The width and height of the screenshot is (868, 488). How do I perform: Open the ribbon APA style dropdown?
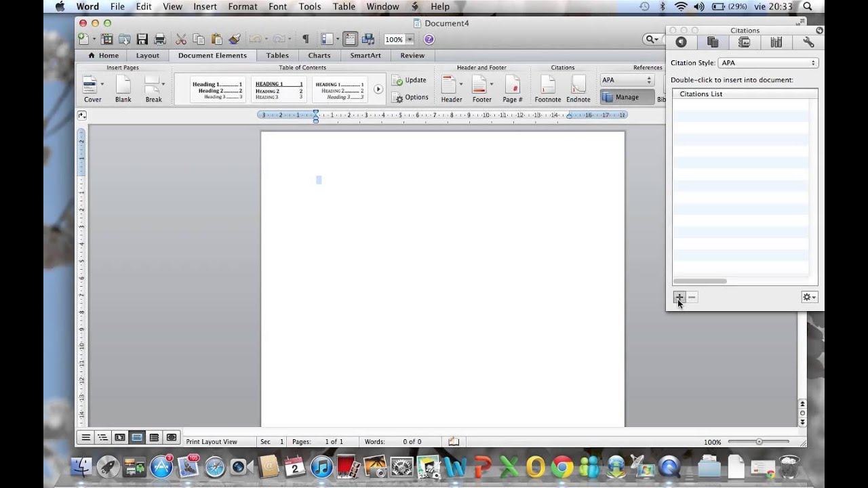(x=627, y=80)
